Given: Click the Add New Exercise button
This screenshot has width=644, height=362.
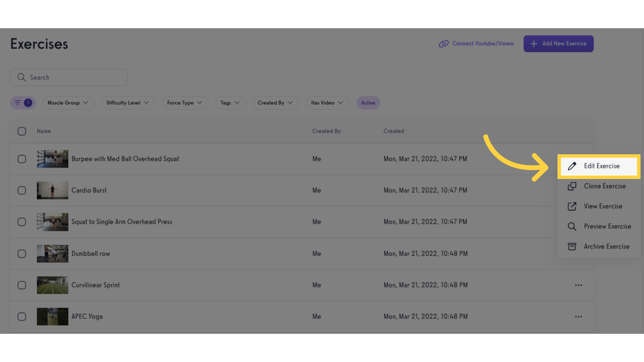Looking at the screenshot, I should pyautogui.click(x=558, y=44).
